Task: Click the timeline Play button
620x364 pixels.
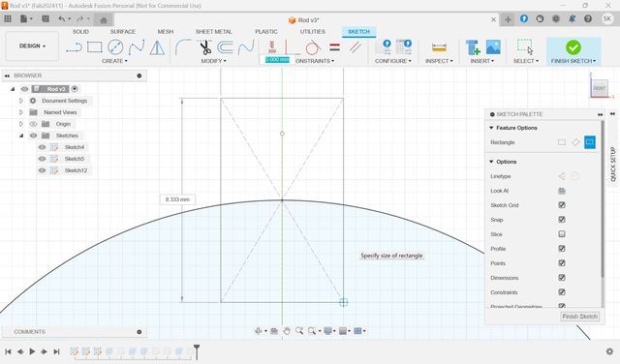Action: [32, 351]
